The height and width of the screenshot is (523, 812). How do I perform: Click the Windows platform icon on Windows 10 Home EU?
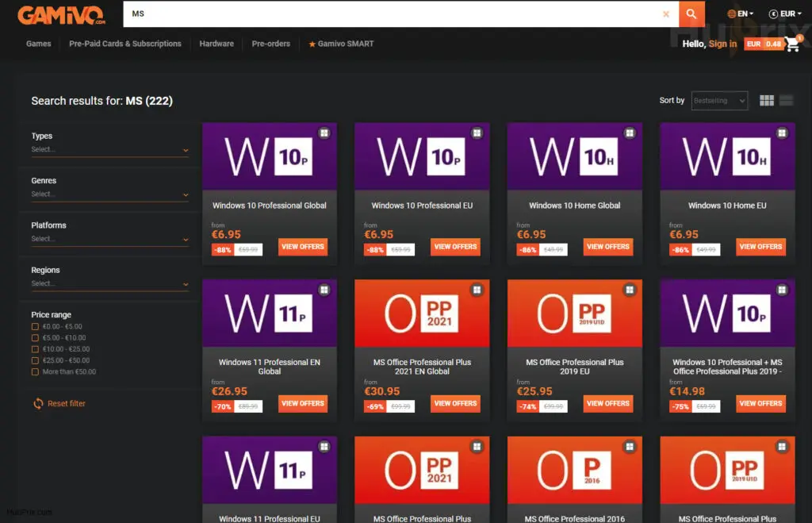(782, 133)
